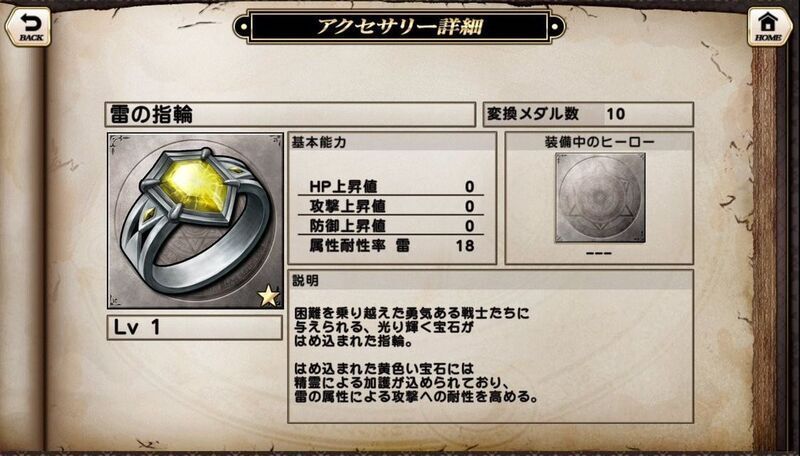
Task: Open the thunder ring artwork thumbnail
Action: click(x=195, y=221)
